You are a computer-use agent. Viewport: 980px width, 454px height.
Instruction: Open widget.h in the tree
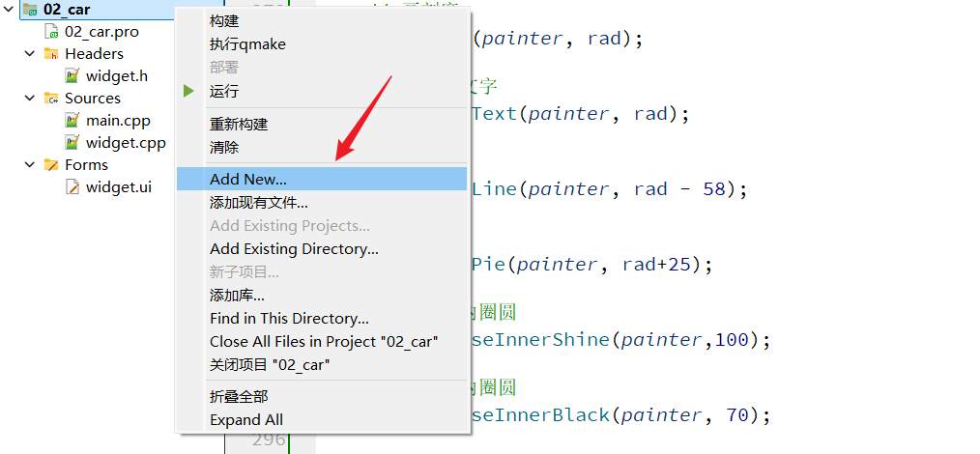coord(117,76)
